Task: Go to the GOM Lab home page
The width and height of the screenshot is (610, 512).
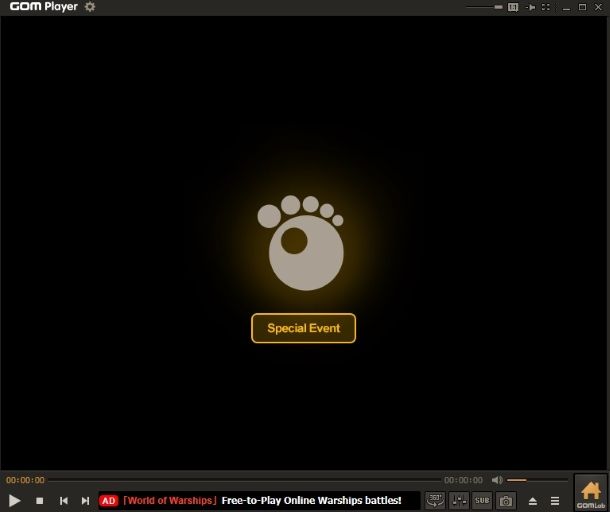Action: point(591,493)
